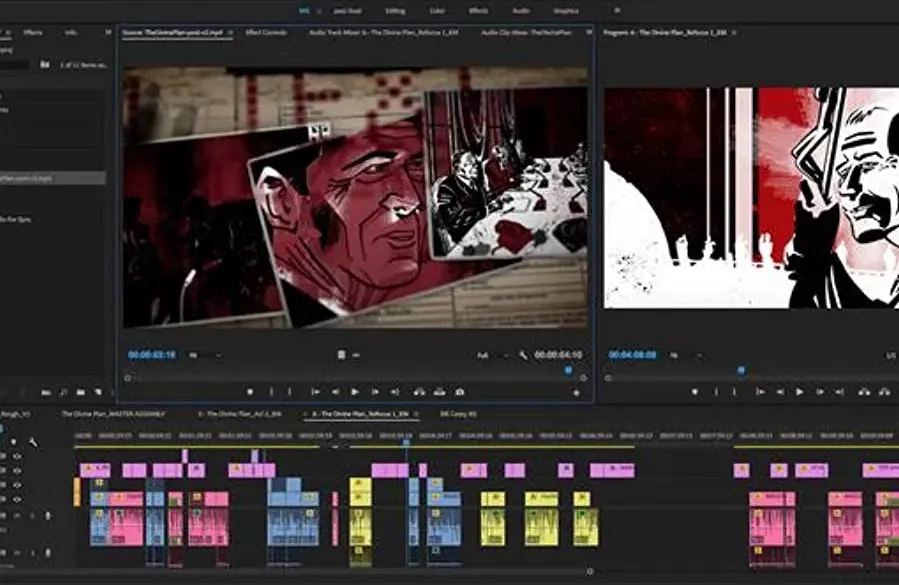
Task: Add a marker in the Source monitor
Action: click(x=250, y=392)
